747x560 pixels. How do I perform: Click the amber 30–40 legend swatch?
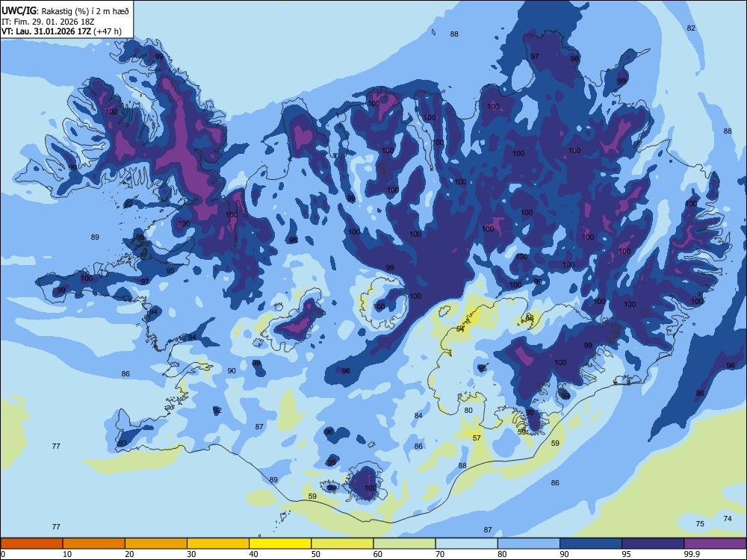(218, 544)
